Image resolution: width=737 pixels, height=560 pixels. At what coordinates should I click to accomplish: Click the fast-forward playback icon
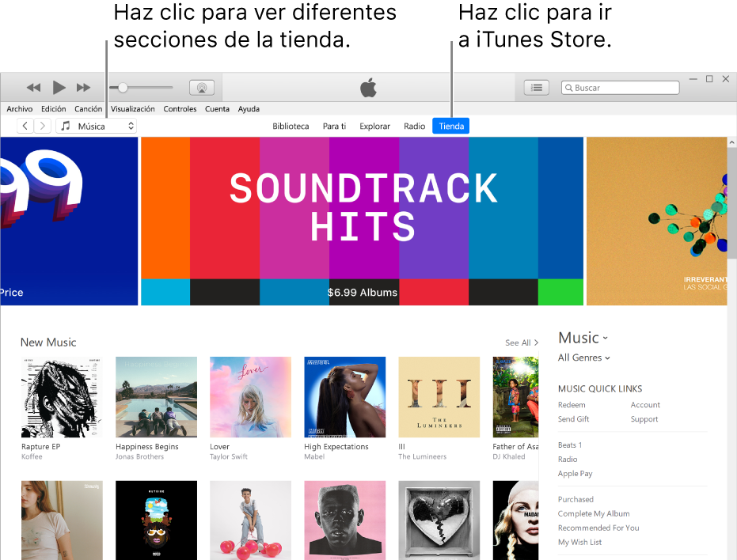point(84,87)
